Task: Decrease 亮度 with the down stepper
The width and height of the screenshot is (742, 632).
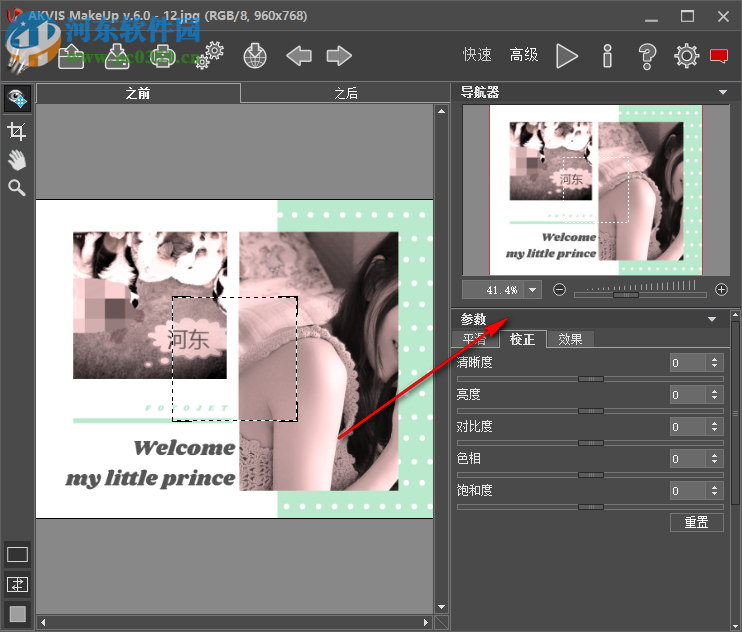Action: click(x=715, y=400)
